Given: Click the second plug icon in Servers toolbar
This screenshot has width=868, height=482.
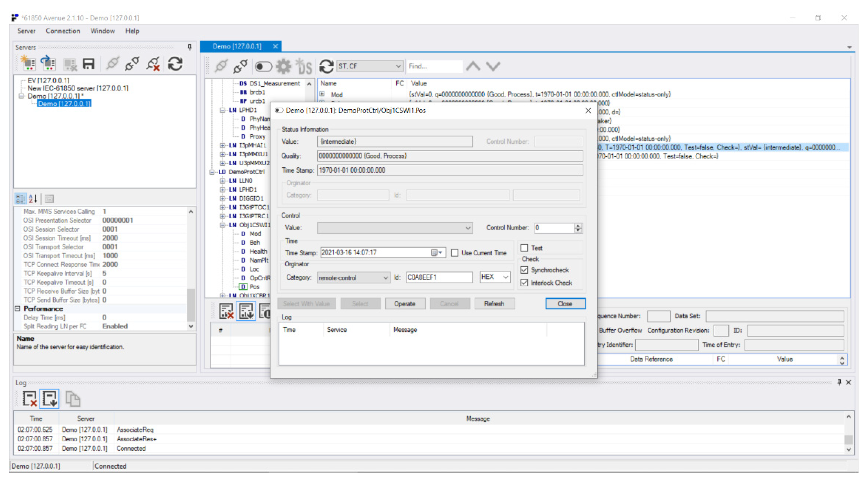Looking at the screenshot, I should click(x=132, y=63).
